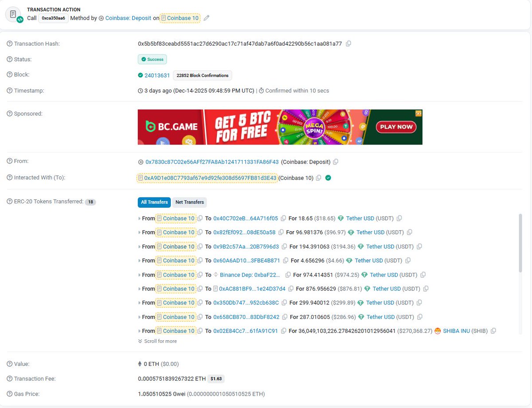Viewport: 532px width, 408px height.
Task: Expand transfer row to Binance Dep: 0xbaF22
Action: (x=140, y=275)
